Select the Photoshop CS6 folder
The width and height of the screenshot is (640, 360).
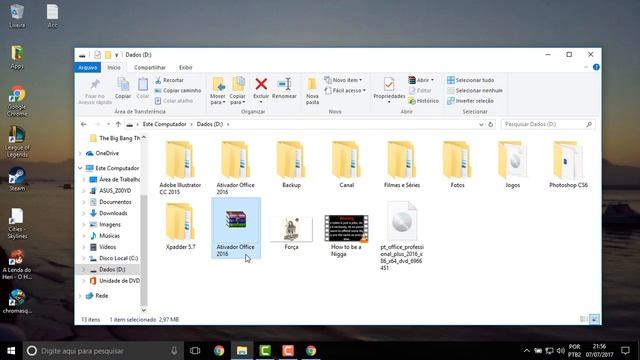click(568, 164)
